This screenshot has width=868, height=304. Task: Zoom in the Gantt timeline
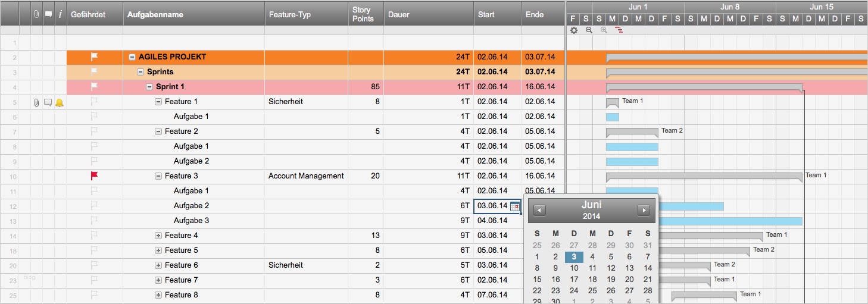point(604,30)
